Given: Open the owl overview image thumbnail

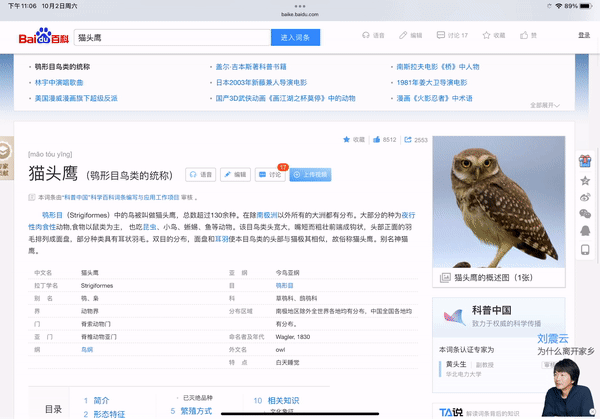Looking at the screenshot, I should point(499,202).
